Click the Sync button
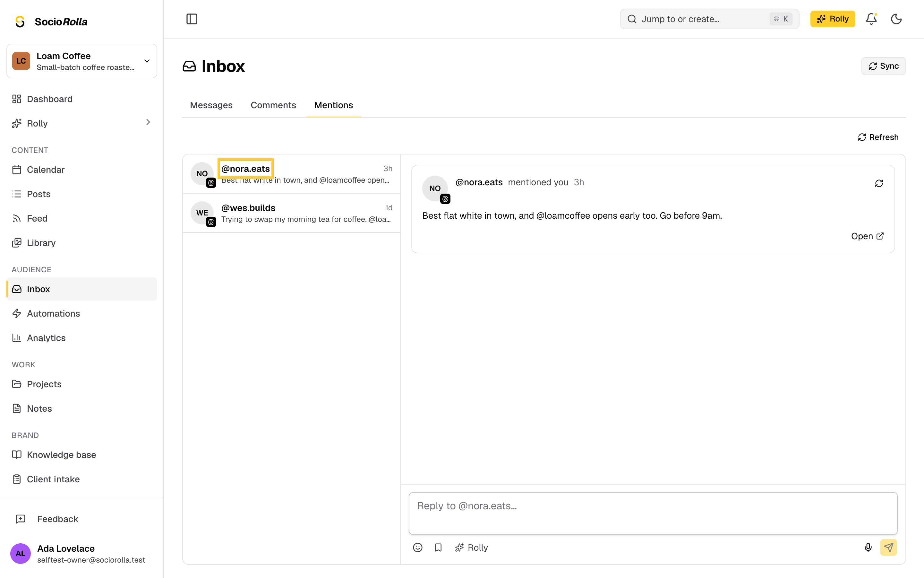 (x=883, y=66)
